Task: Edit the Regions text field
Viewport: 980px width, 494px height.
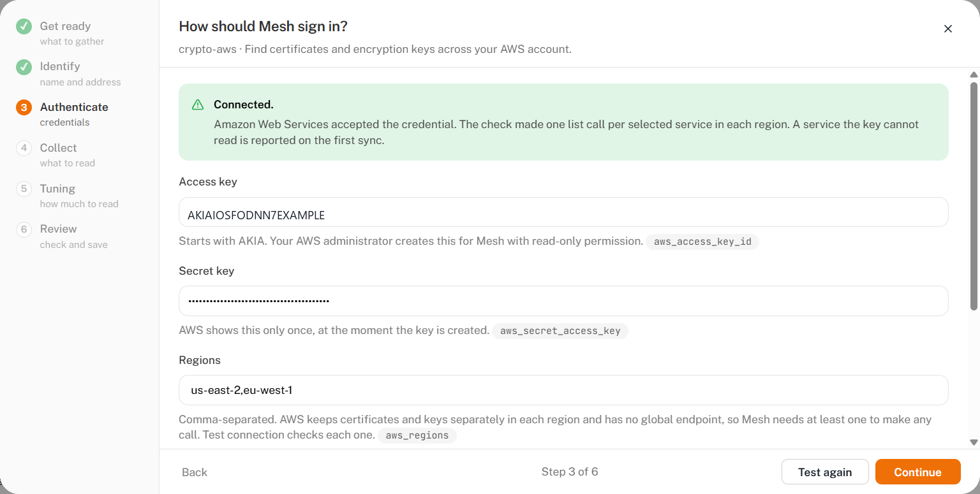Action: (x=563, y=390)
